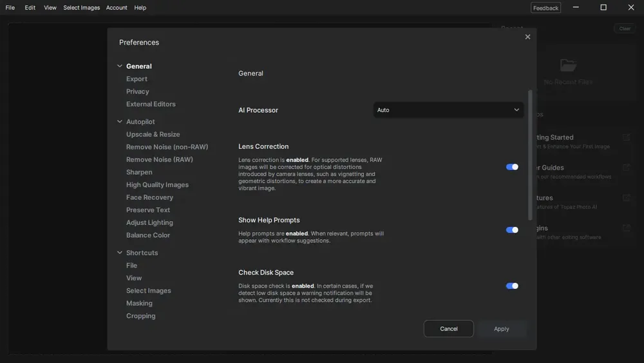Collapse the Shortcuts section chevron

click(120, 253)
